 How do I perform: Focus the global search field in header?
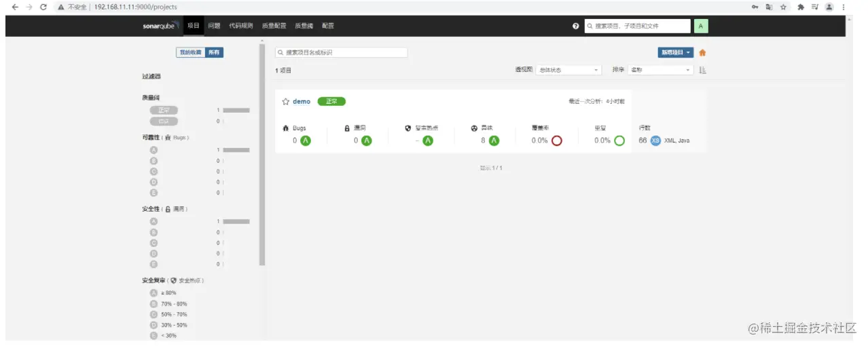pyautogui.click(x=637, y=26)
